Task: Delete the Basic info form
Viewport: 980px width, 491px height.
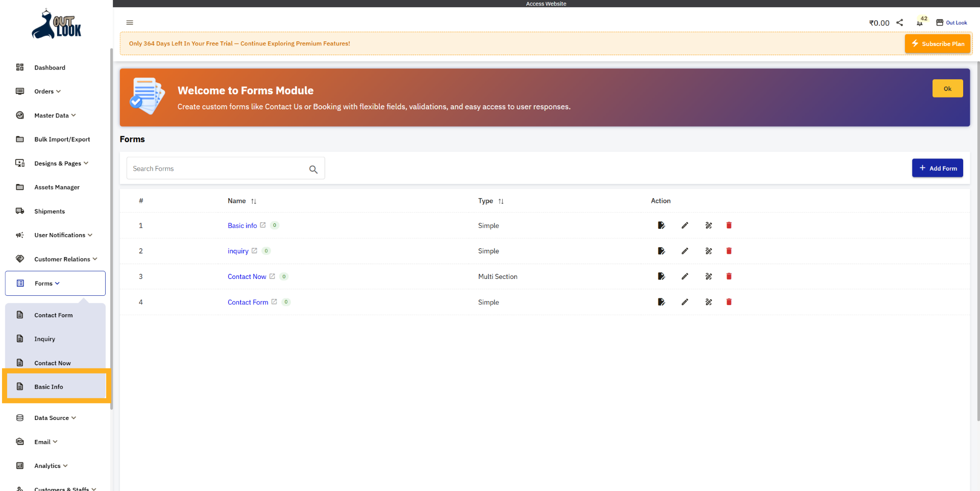Action: point(729,225)
